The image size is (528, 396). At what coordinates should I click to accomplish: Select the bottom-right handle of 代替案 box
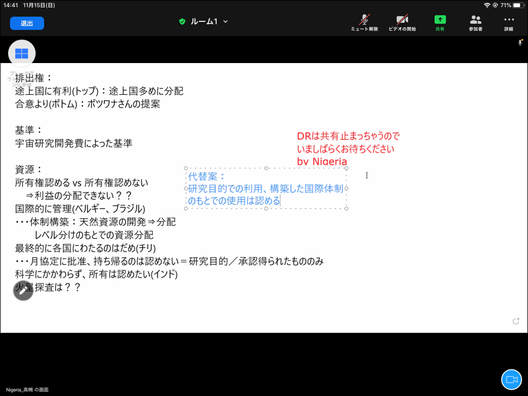click(346, 209)
